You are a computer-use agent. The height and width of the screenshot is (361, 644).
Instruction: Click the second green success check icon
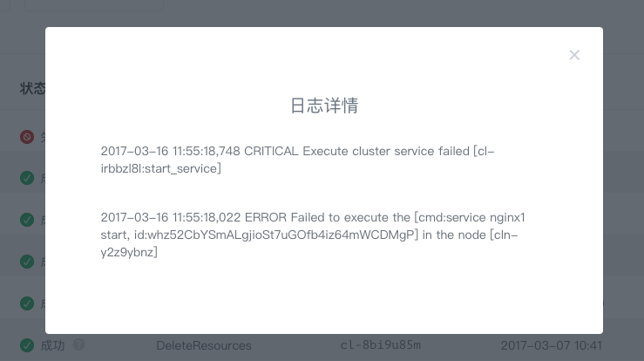point(27,220)
